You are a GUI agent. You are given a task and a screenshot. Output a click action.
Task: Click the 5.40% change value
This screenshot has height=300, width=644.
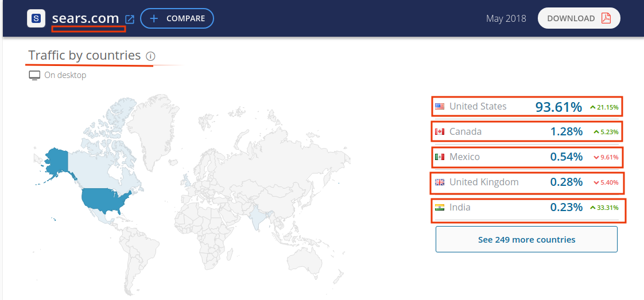[x=610, y=182]
